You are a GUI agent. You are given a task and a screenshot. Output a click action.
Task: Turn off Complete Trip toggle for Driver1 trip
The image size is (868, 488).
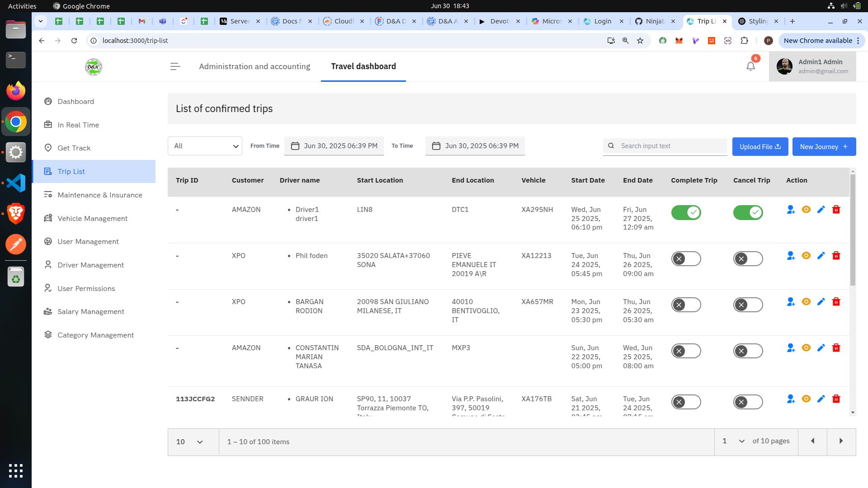click(x=686, y=212)
